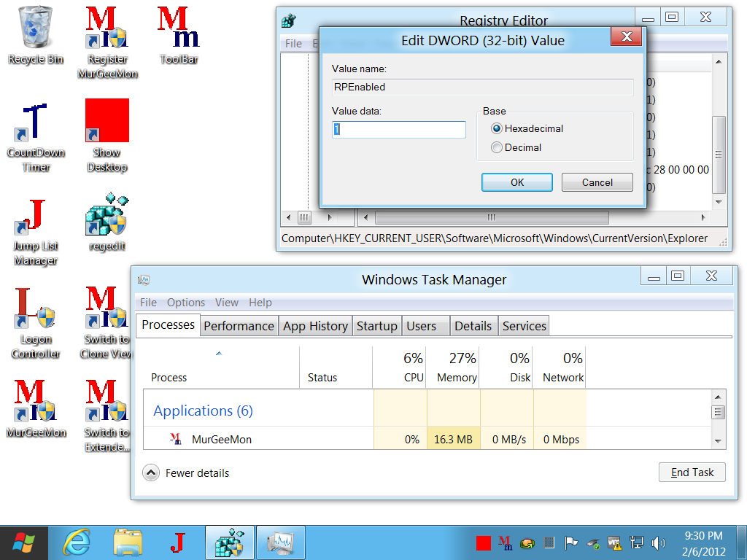
Task: Switch to the App History tab
Action: pyautogui.click(x=315, y=326)
